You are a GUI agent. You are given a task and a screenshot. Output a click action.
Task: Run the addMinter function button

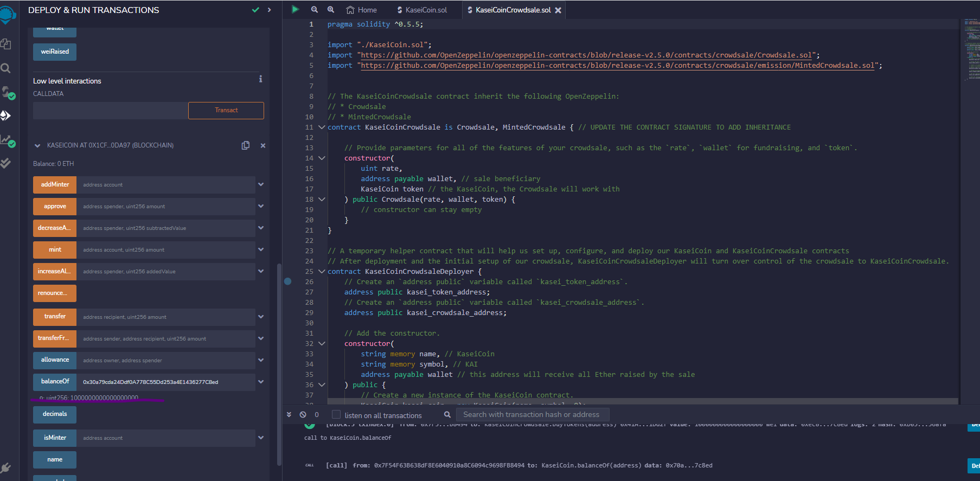click(55, 185)
